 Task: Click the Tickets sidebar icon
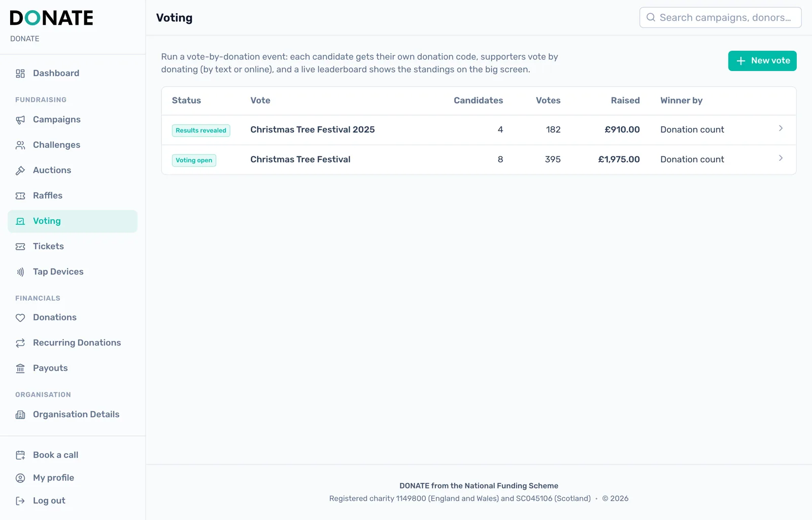[x=20, y=247]
